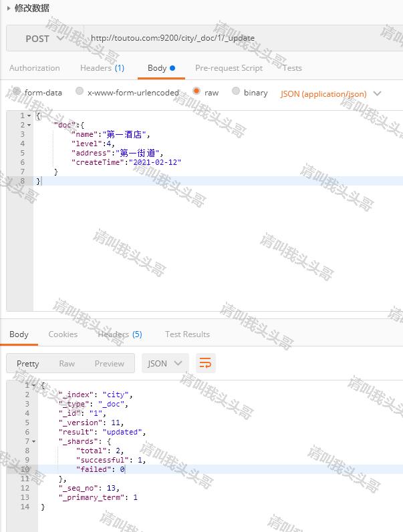Image resolution: width=403 pixels, height=532 pixels.
Task: Select form-data radio button
Action: (16, 91)
